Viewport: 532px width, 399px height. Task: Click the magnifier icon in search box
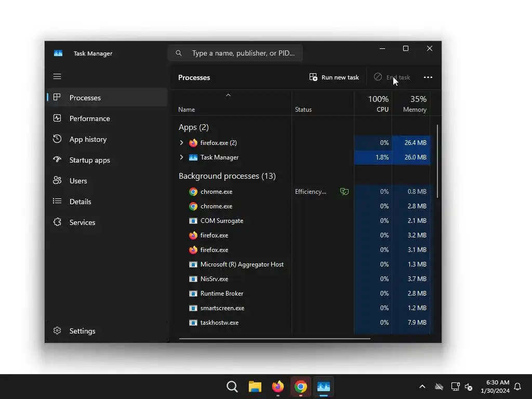pos(179,53)
